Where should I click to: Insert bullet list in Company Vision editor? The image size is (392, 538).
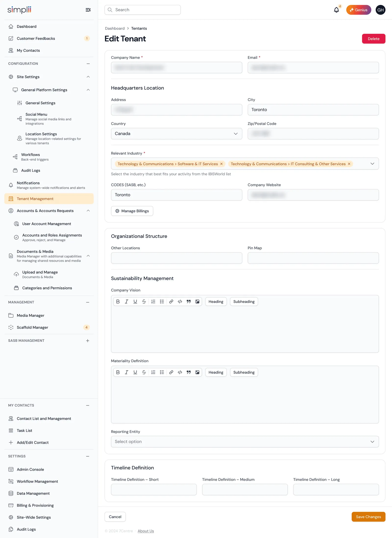(162, 301)
